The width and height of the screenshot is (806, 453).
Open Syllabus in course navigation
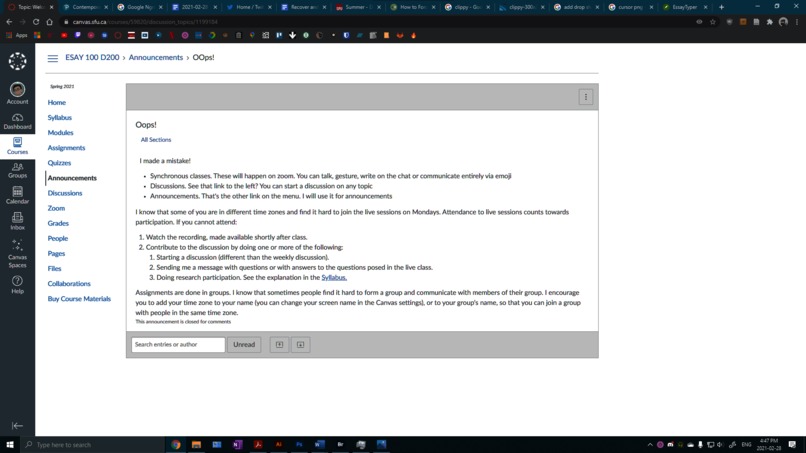pos(60,118)
